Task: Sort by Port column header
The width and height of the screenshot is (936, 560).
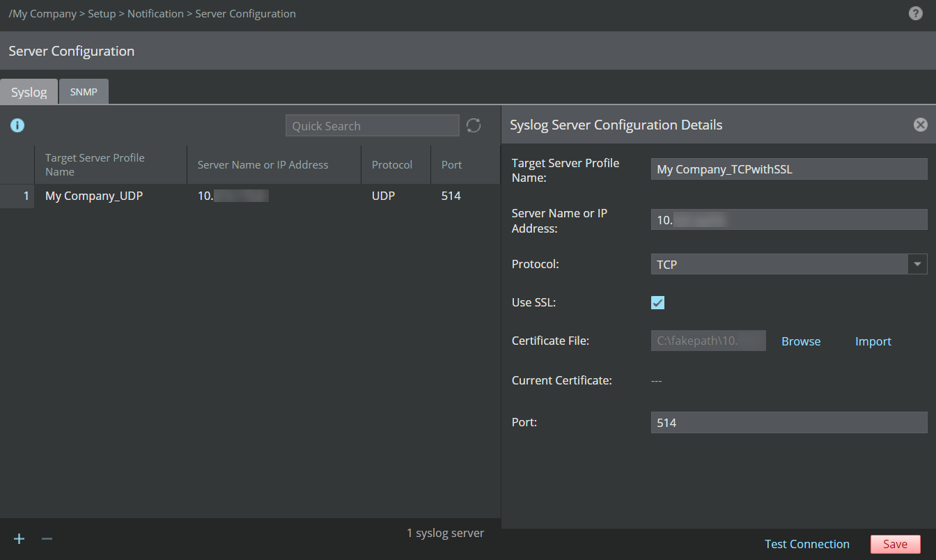Action: [x=465, y=164]
